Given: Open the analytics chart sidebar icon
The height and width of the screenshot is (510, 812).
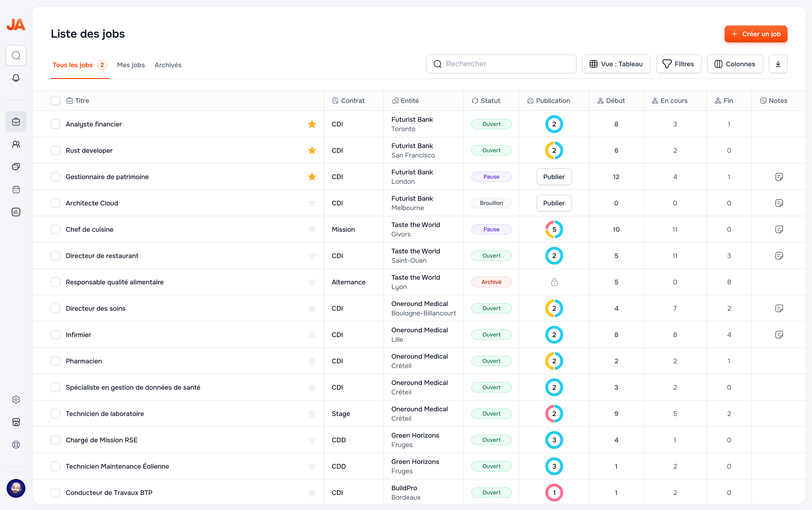Looking at the screenshot, I should pos(16,212).
